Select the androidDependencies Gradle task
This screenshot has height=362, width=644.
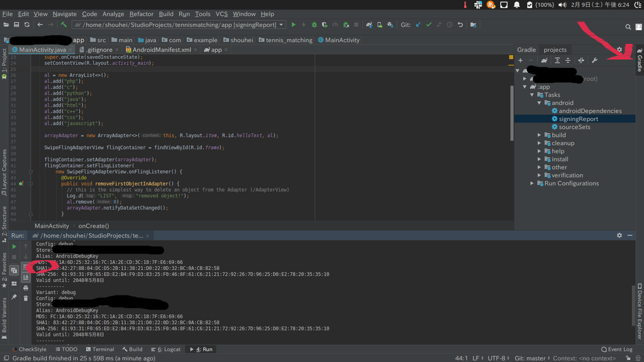587,111
